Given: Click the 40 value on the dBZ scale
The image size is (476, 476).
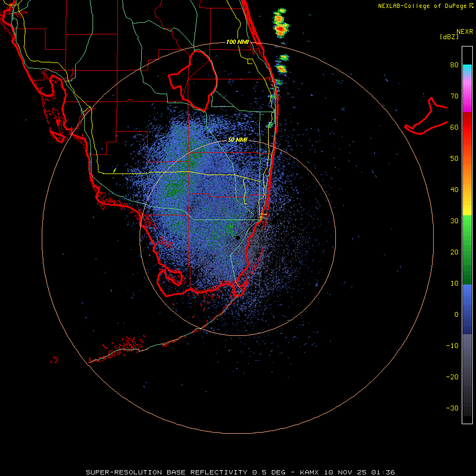Looking at the screenshot, I should (x=454, y=190).
